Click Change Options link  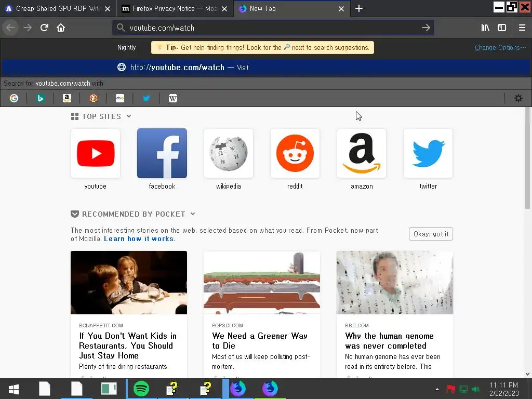(500, 47)
